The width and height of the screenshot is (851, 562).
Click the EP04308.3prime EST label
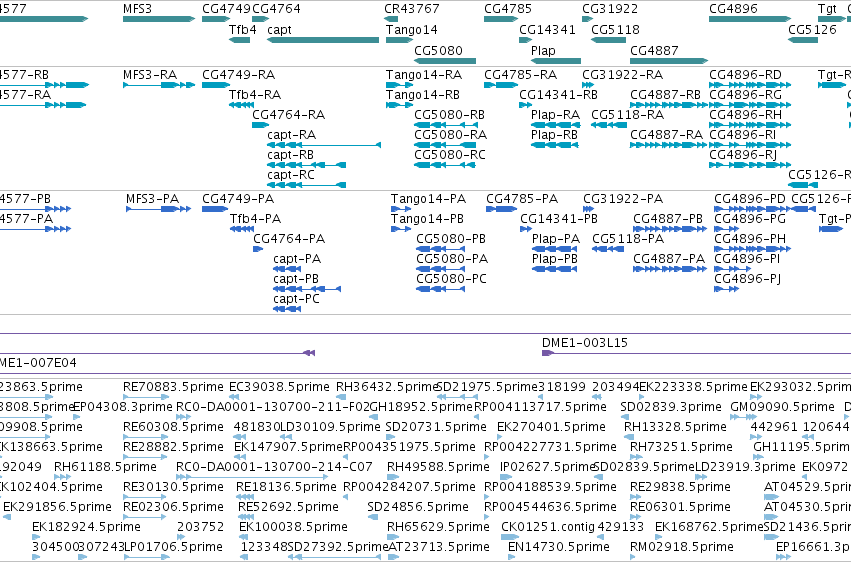click(x=122, y=407)
